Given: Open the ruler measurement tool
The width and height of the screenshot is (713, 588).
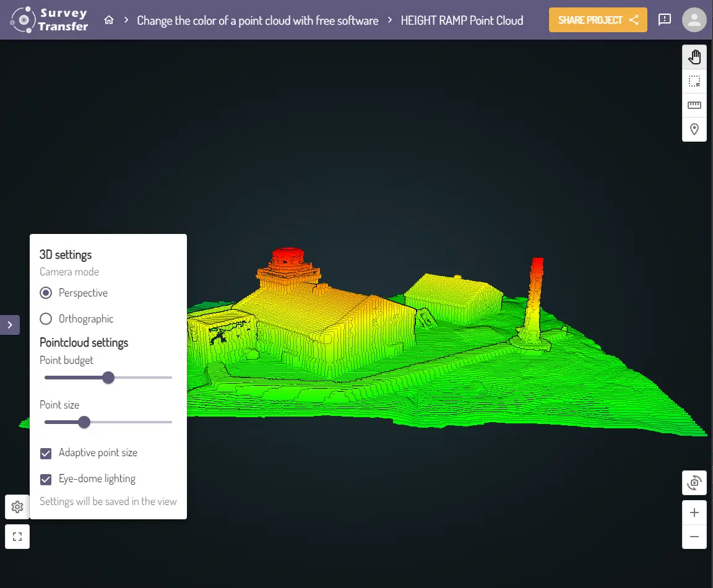Looking at the screenshot, I should 694,105.
